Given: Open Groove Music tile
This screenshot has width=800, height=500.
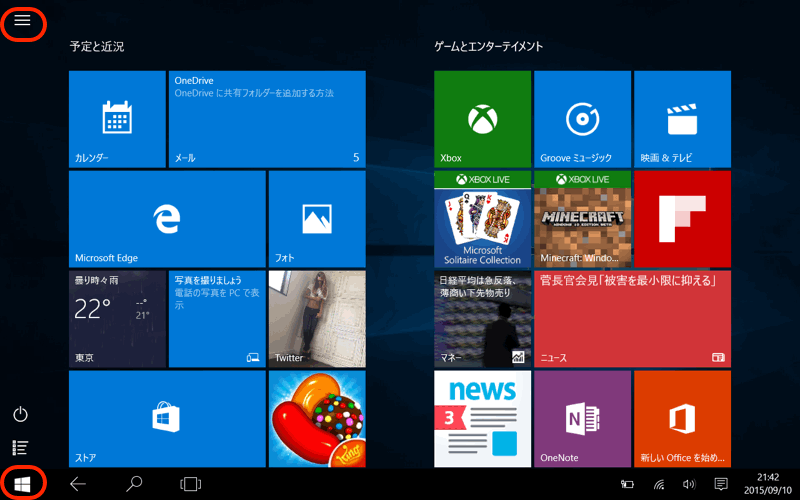Looking at the screenshot, I should (x=582, y=118).
